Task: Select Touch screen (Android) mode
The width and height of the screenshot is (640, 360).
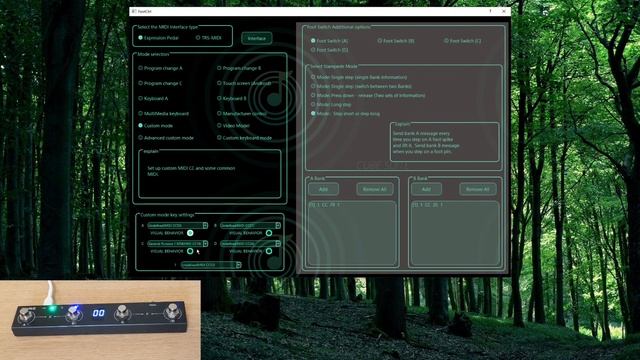Action: tap(244, 83)
